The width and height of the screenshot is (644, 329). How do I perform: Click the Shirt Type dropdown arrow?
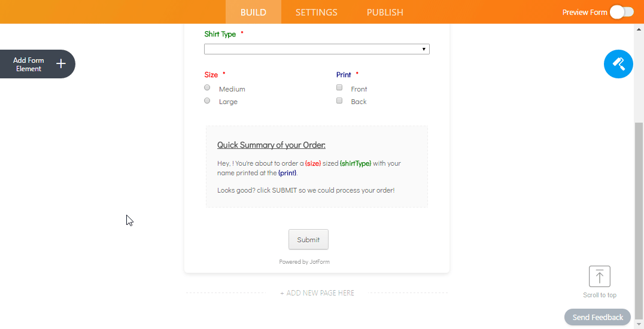pos(424,49)
